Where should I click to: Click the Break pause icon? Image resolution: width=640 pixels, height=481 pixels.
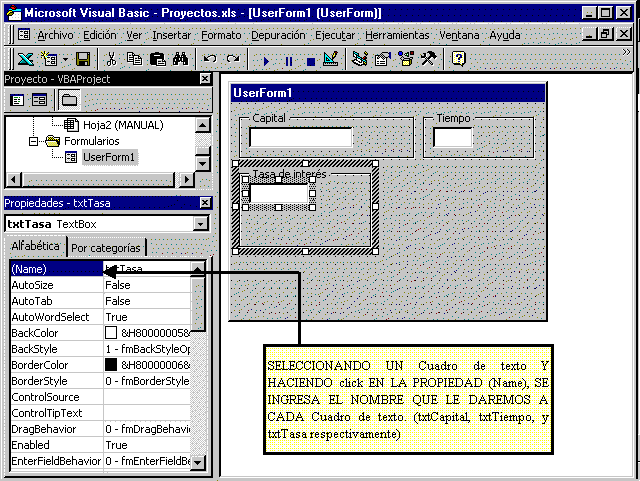point(289,61)
